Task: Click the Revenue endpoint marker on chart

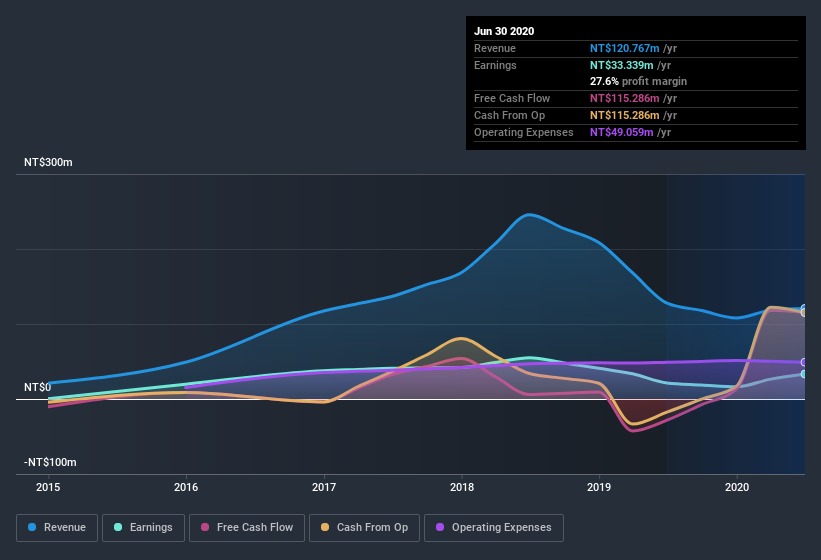Action: (x=804, y=309)
